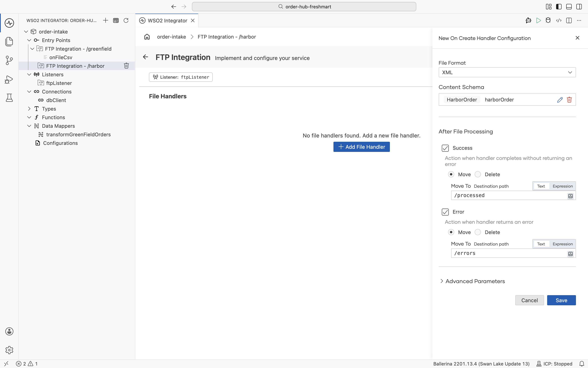Switch Success Move To field to Expression mode
The height and width of the screenshot is (368, 588).
point(563,186)
